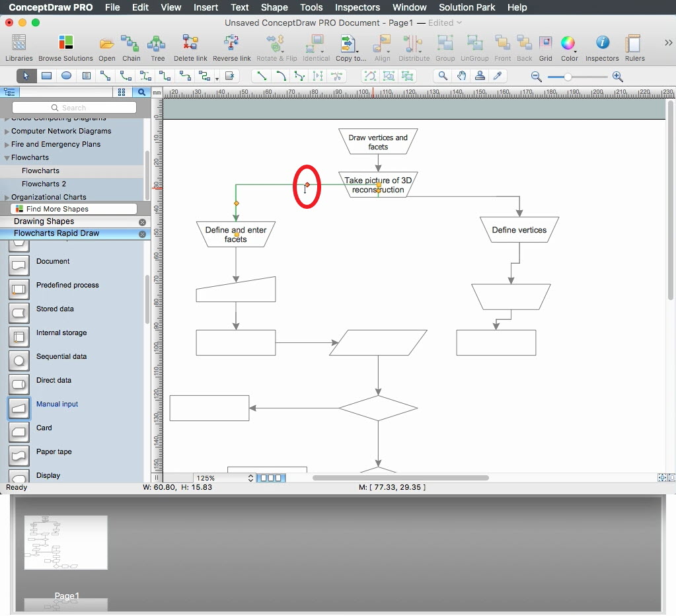Switch library panel to search view
This screenshot has height=616, width=676.
tap(141, 93)
